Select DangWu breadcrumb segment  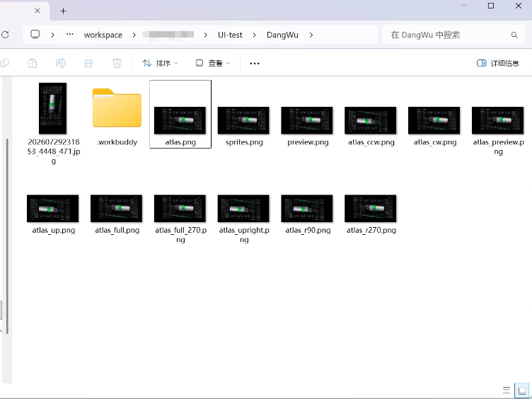click(x=282, y=35)
